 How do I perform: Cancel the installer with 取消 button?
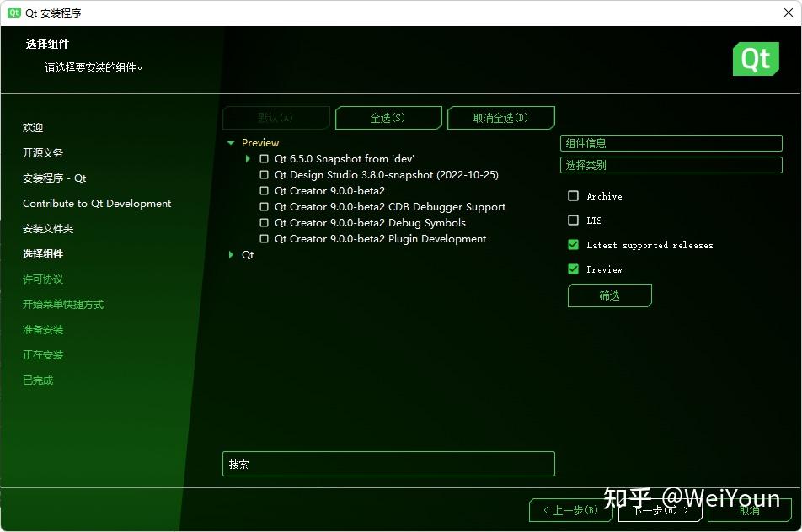[x=750, y=510]
